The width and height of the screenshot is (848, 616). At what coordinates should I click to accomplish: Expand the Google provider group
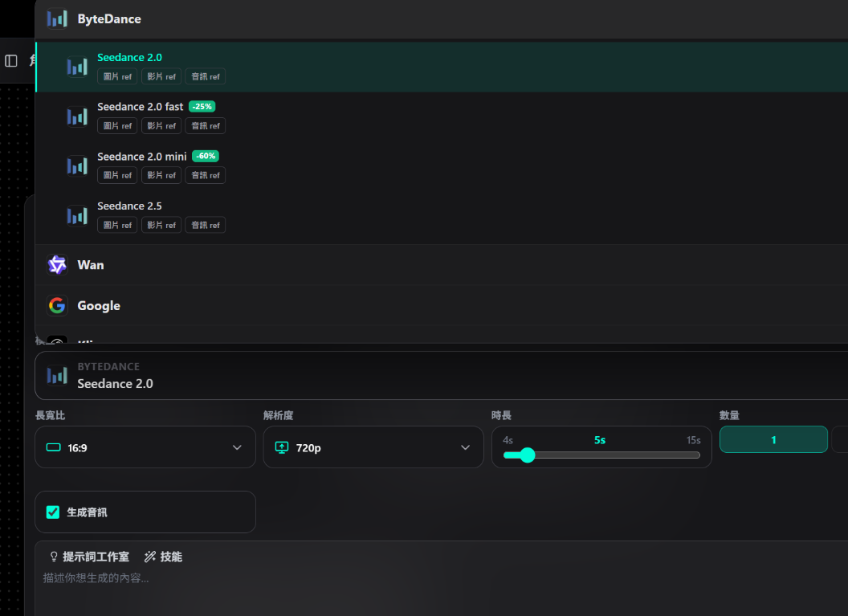coord(442,305)
